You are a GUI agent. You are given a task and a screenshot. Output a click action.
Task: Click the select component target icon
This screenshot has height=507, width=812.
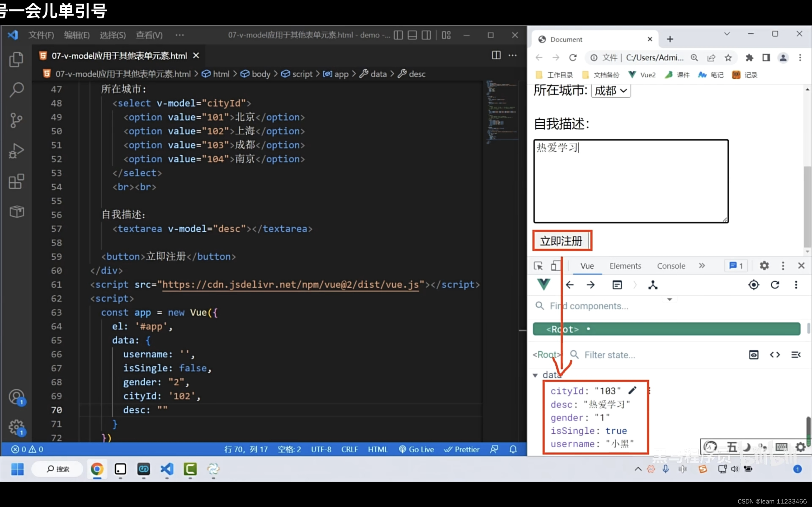coord(754,285)
